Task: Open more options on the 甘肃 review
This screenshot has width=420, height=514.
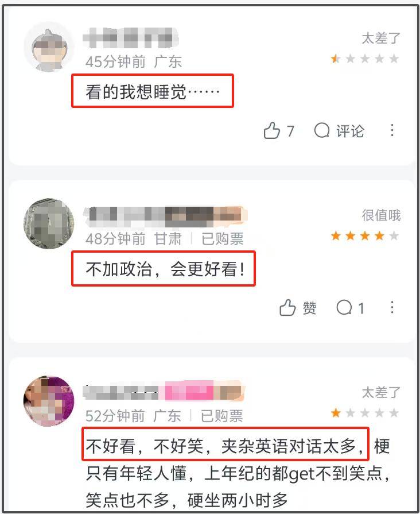Action: pos(392,307)
